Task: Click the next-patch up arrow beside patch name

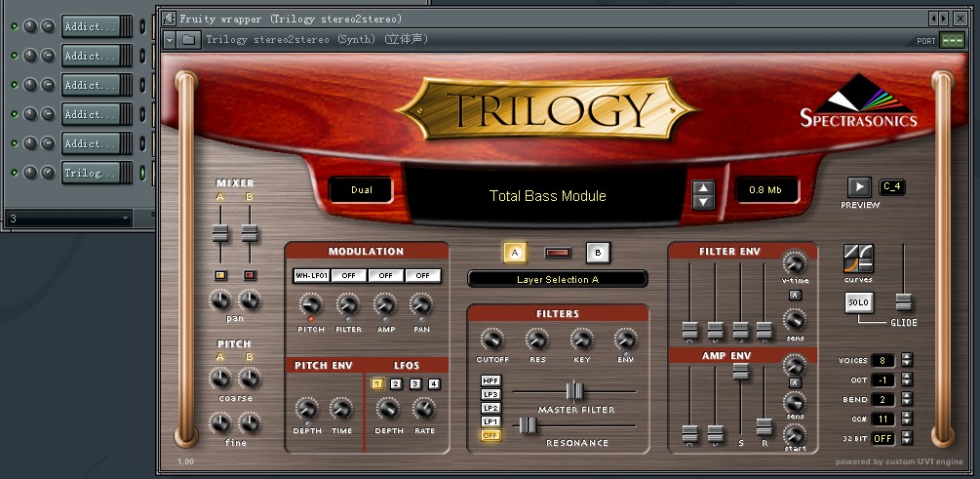Action: [704, 188]
